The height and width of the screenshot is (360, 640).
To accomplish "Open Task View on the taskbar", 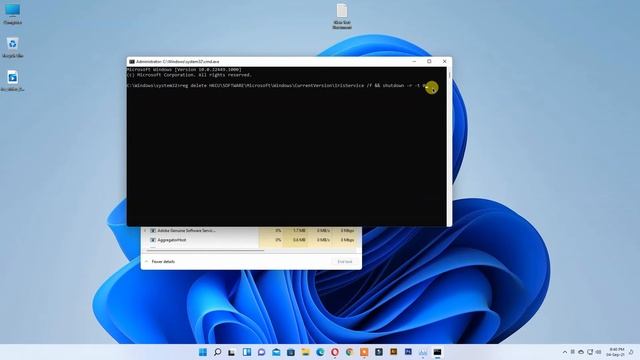I will click(x=232, y=352).
